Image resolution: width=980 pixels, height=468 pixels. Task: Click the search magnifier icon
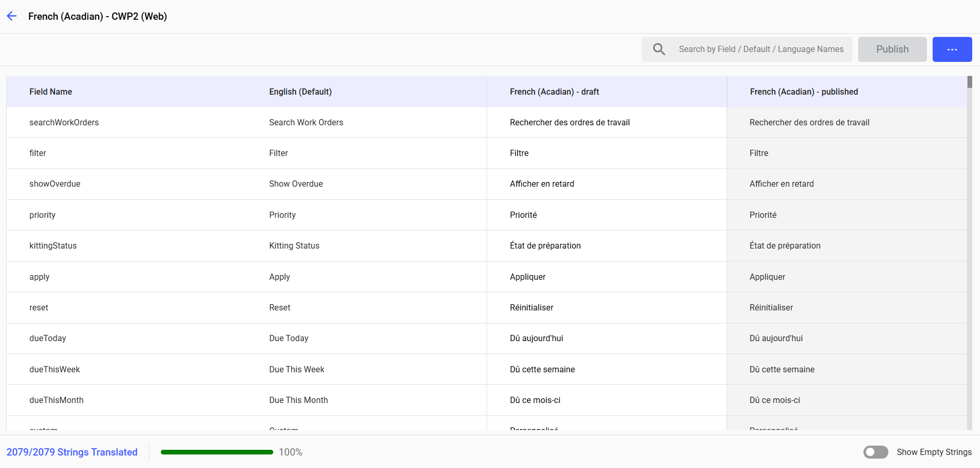(659, 49)
